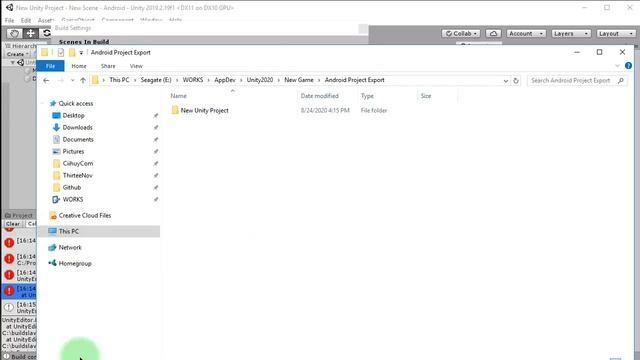Image resolution: width=640 pixels, height=360 pixels.
Task: Open ThirteeNov folder in navigation pane
Action: point(78,176)
